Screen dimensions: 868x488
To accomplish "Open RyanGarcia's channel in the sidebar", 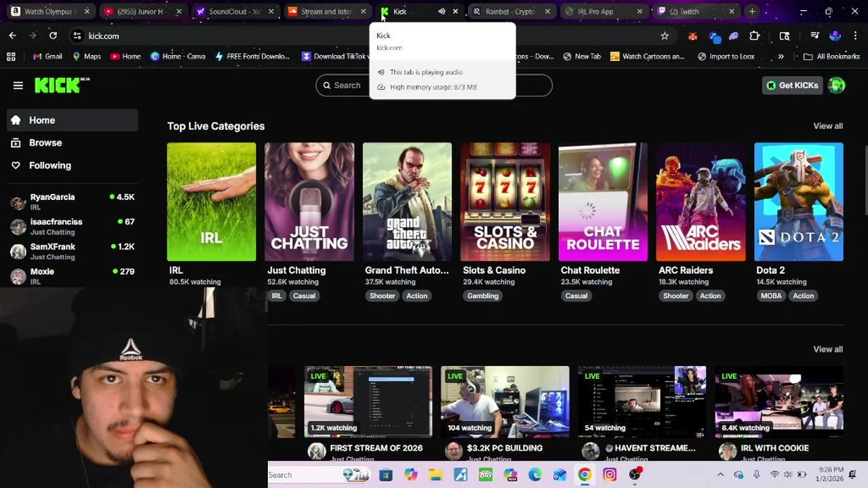I will pos(72,201).
